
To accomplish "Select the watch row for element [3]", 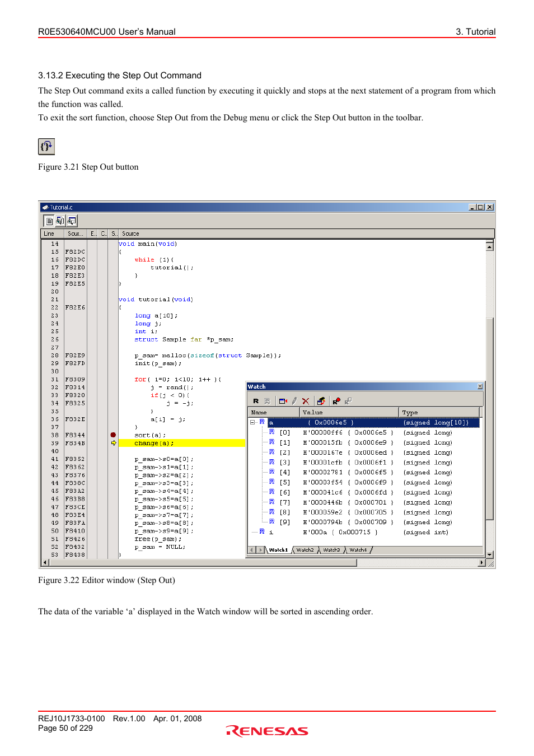I will (x=364, y=463).
